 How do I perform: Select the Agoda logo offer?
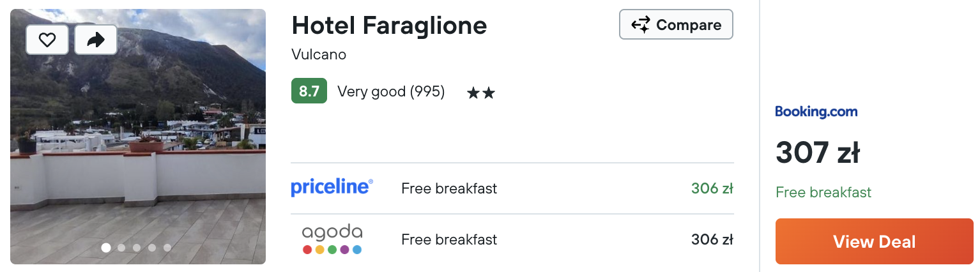pos(332,239)
